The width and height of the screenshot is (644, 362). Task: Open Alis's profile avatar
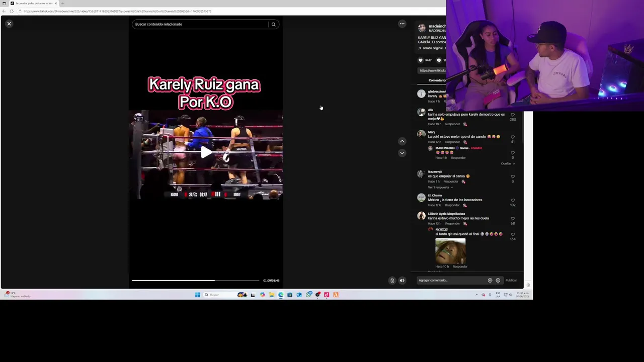tap(421, 112)
